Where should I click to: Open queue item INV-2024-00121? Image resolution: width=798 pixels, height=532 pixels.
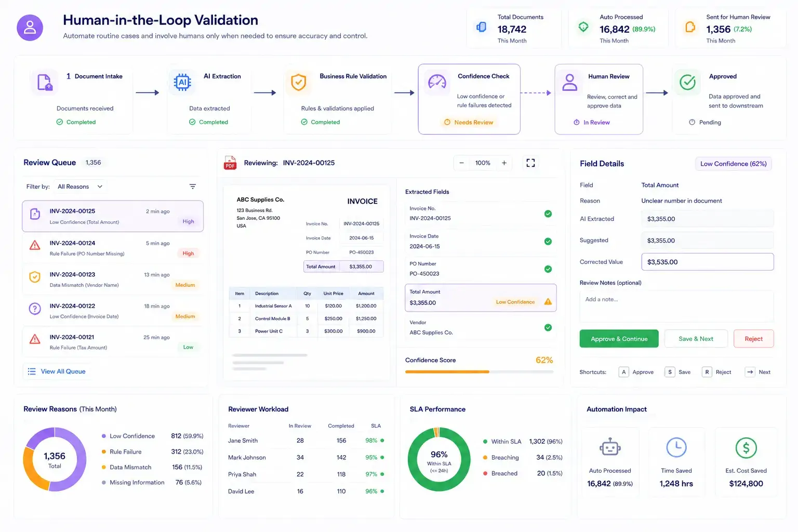tap(113, 342)
